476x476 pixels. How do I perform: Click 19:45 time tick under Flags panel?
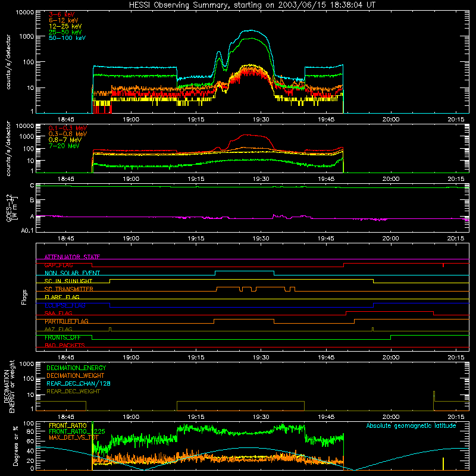tap(325, 358)
